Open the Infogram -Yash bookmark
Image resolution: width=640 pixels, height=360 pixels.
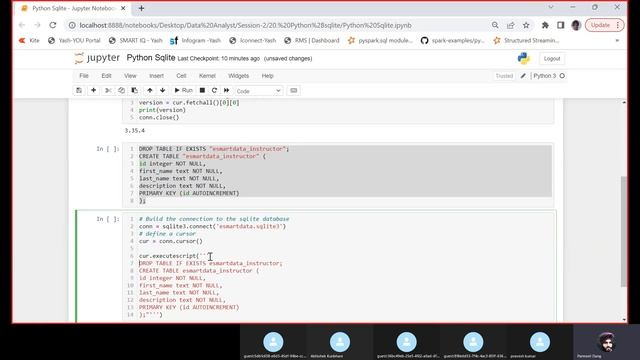(196, 40)
